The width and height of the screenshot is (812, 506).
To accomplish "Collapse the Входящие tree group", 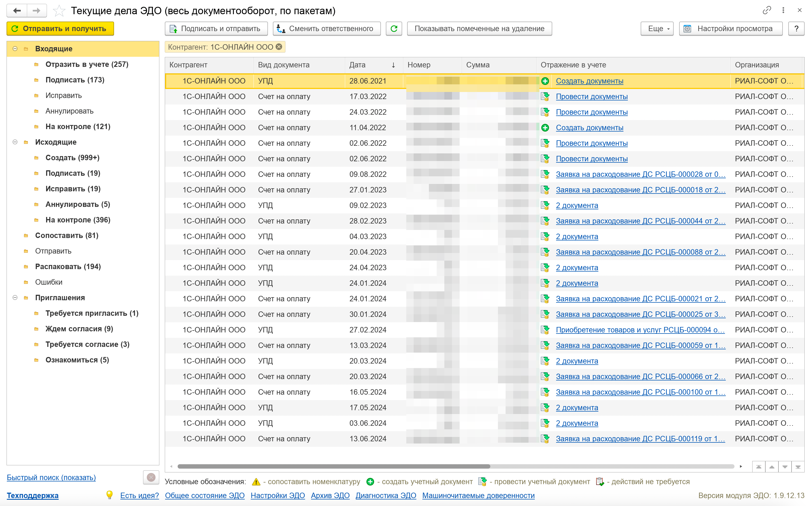I will pyautogui.click(x=15, y=49).
